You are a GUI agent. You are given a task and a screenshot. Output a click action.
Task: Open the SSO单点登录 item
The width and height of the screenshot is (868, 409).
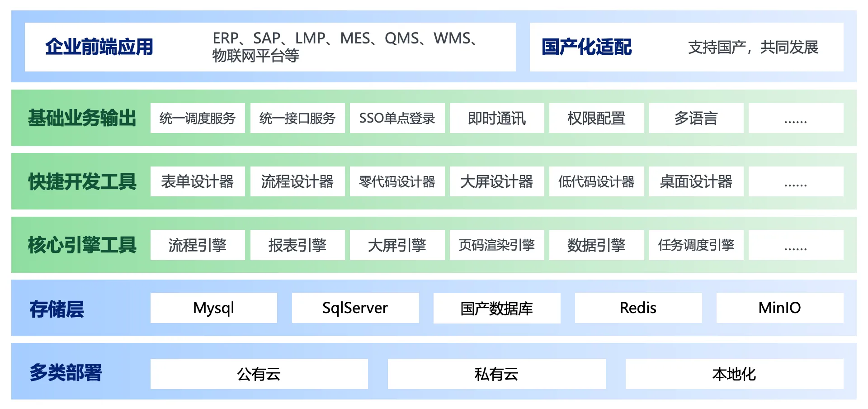(397, 118)
